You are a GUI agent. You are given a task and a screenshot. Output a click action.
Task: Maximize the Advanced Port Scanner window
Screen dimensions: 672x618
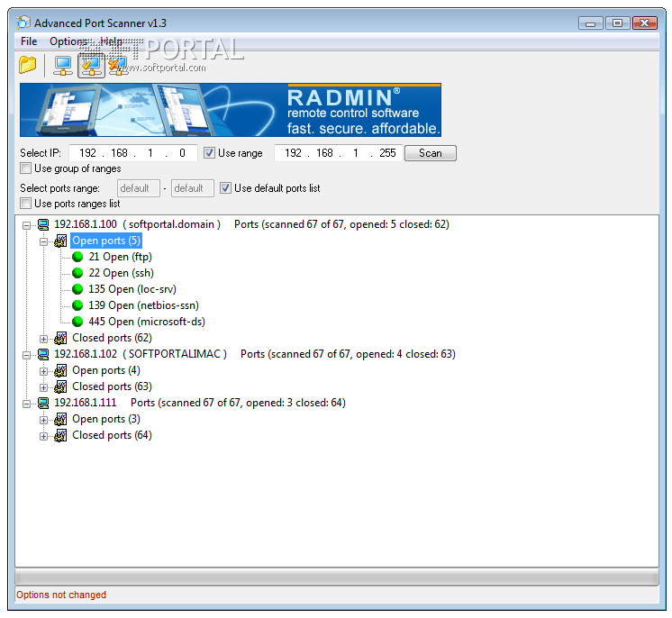coord(617,23)
